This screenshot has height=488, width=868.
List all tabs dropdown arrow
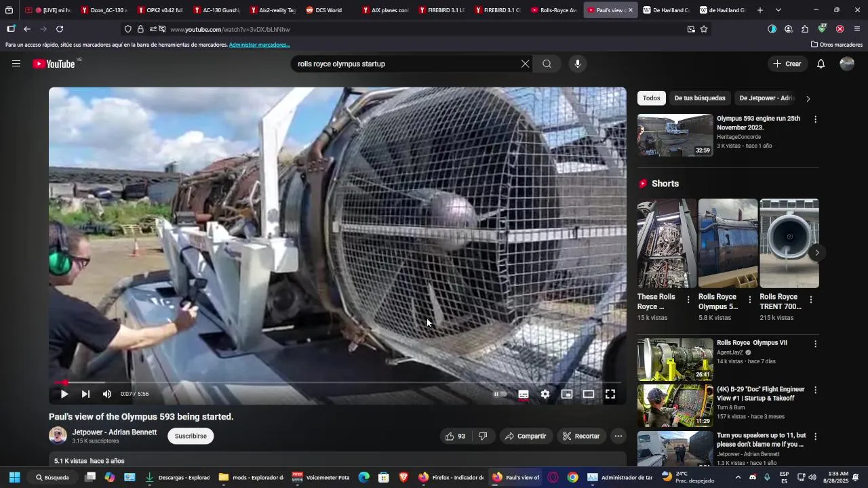coord(778,10)
